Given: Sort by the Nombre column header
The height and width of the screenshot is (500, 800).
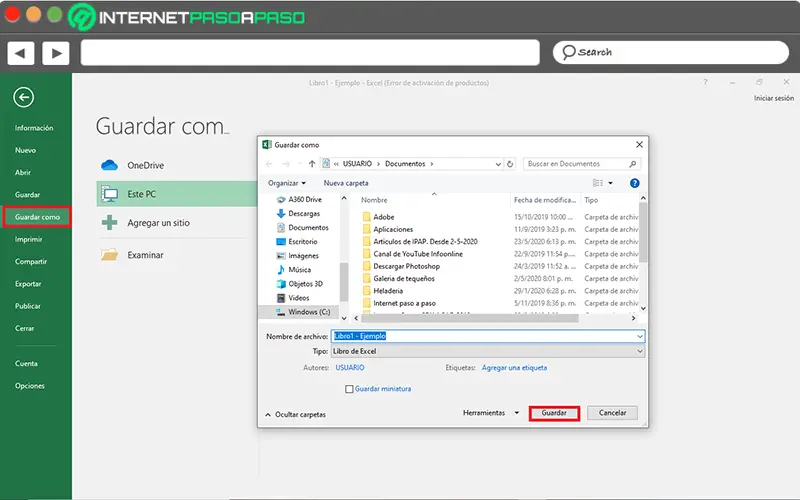Looking at the screenshot, I should [374, 200].
